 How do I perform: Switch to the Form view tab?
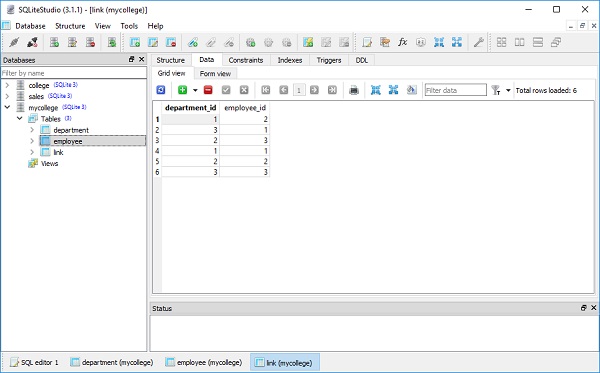pyautogui.click(x=215, y=73)
